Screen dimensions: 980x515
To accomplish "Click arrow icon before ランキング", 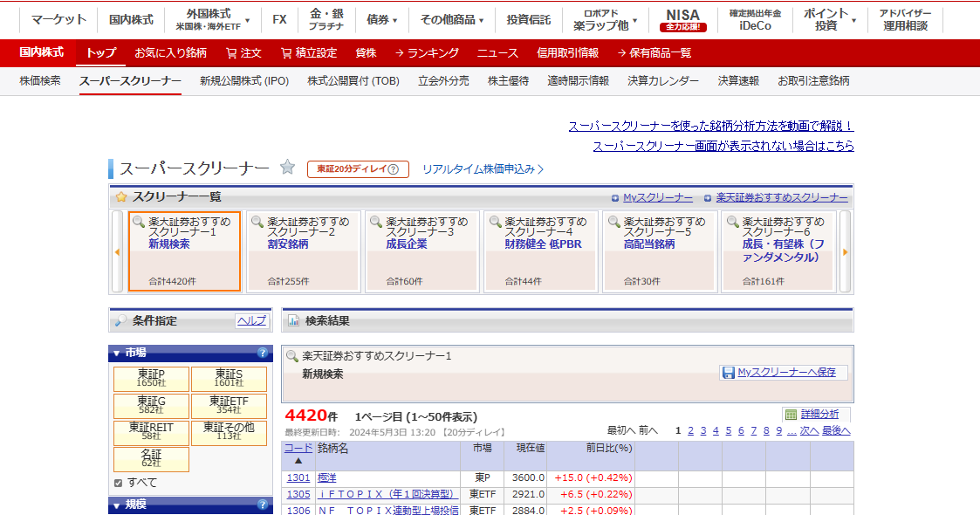I will coord(400,53).
